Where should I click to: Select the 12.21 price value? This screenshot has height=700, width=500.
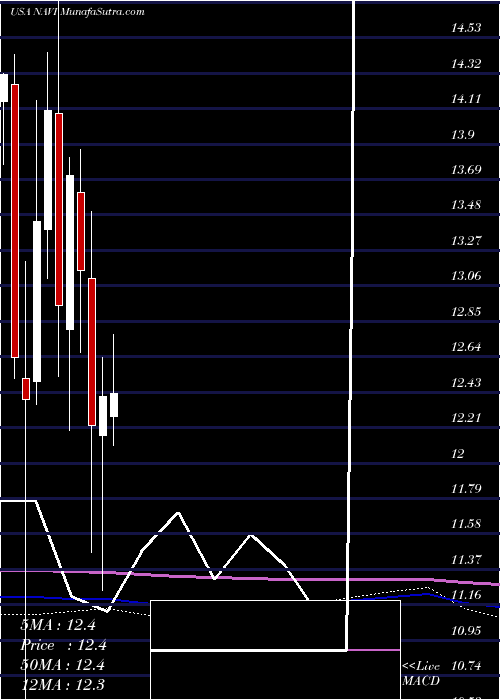466,418
